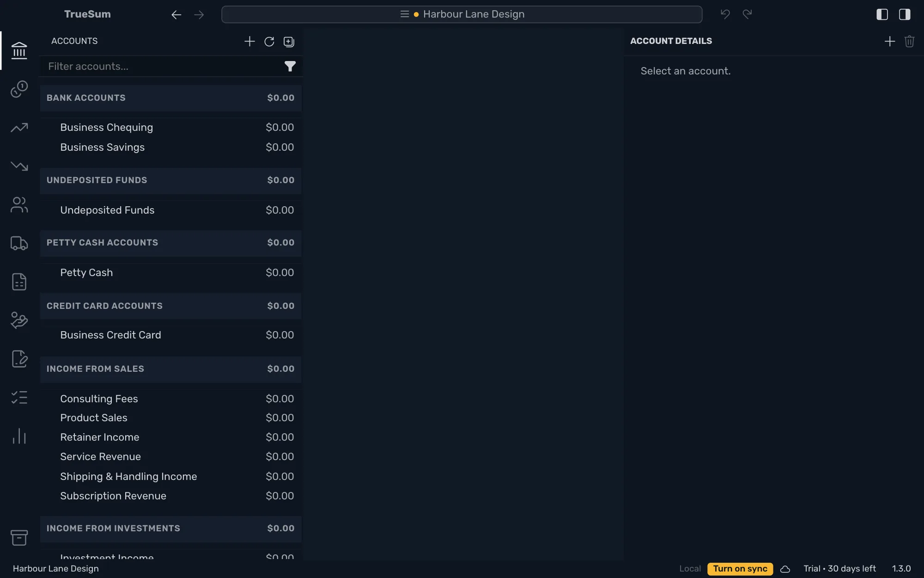Select the Business Chequing account
This screenshot has height=578, width=924.
coord(170,128)
